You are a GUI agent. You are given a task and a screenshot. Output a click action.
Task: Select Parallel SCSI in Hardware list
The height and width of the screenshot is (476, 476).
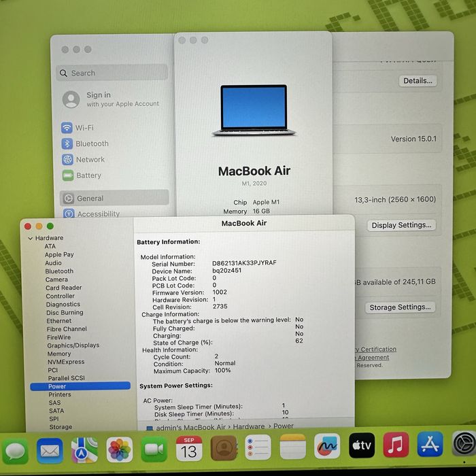67,378
